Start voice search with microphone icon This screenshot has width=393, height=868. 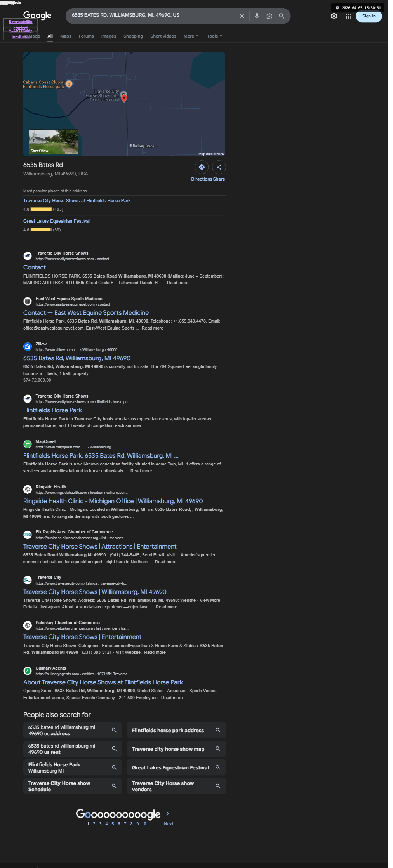[257, 16]
